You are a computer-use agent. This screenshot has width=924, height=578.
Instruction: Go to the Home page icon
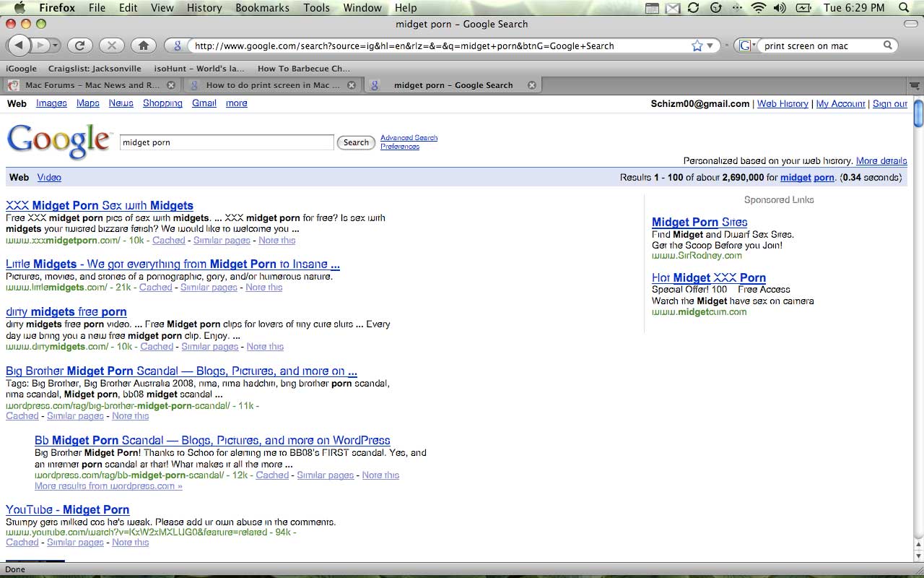(x=144, y=46)
